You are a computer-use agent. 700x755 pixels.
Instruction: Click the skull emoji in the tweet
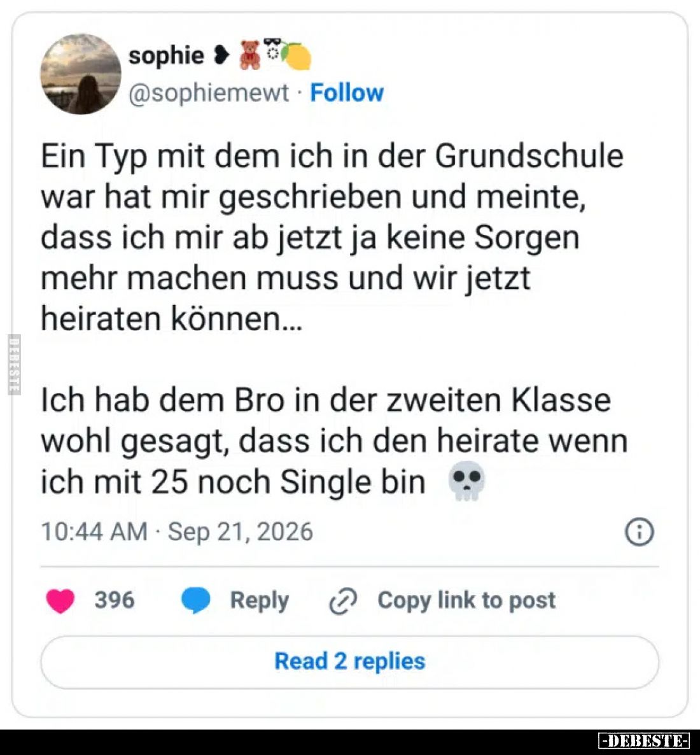pos(466,481)
